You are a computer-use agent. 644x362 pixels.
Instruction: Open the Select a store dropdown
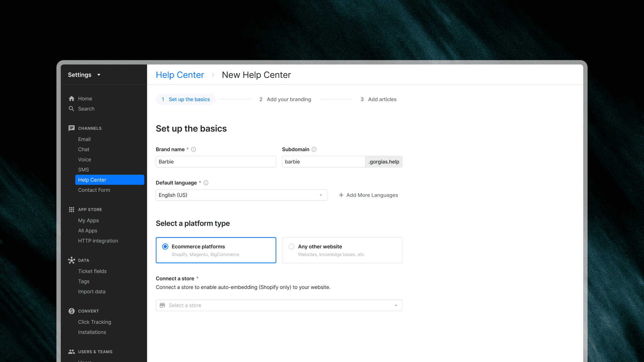tap(279, 305)
